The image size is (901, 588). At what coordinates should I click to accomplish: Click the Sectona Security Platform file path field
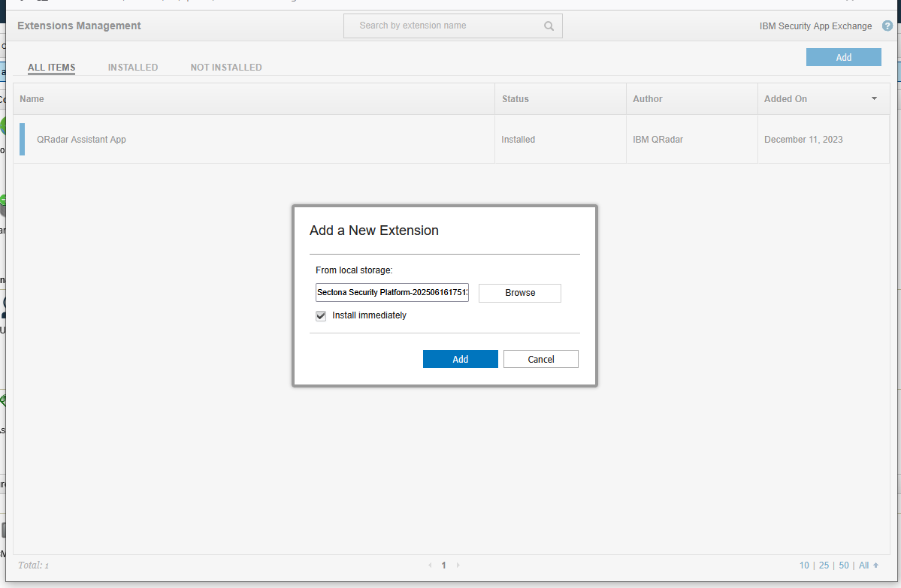[x=392, y=292]
